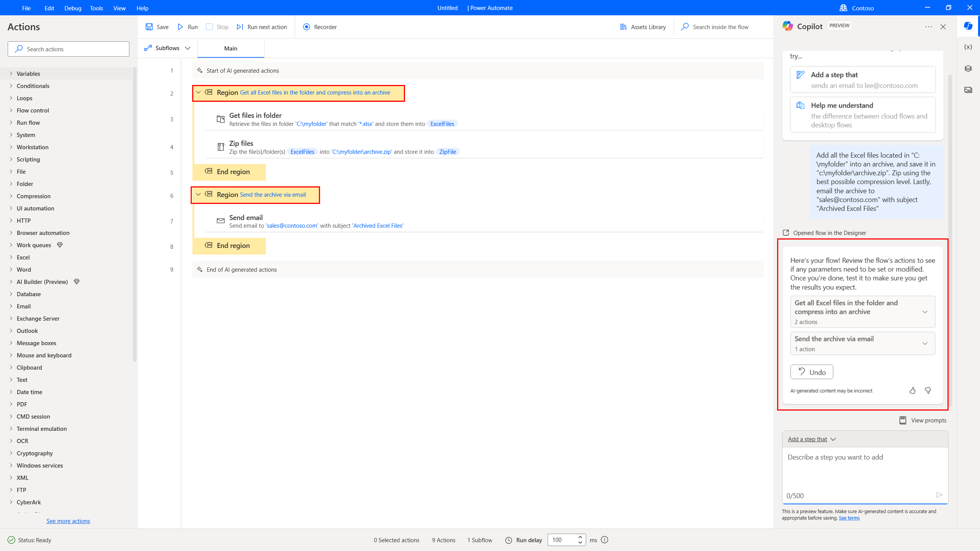Click the View prompts link
Image resolution: width=980 pixels, height=551 pixels.
click(x=923, y=420)
